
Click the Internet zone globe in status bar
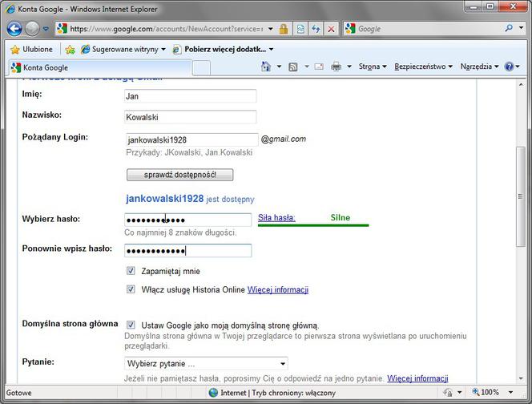[213, 393]
